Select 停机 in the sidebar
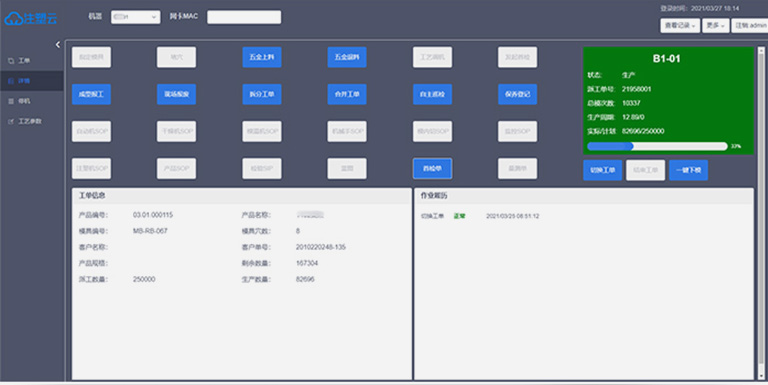 coord(32,101)
